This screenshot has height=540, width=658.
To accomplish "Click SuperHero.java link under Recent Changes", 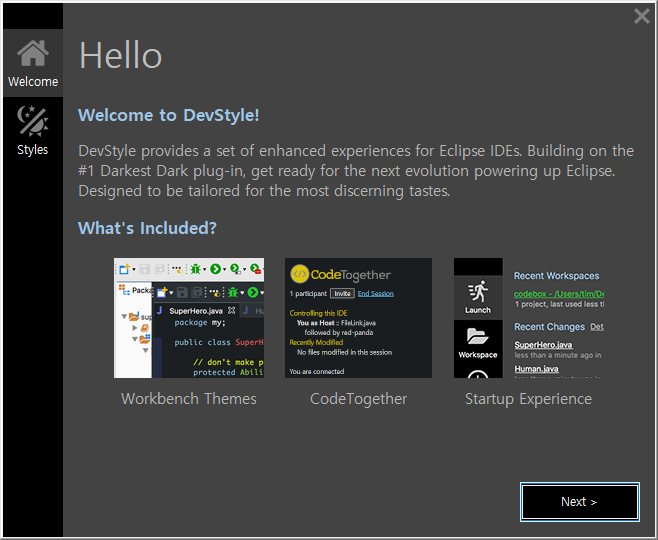I will coord(543,345).
